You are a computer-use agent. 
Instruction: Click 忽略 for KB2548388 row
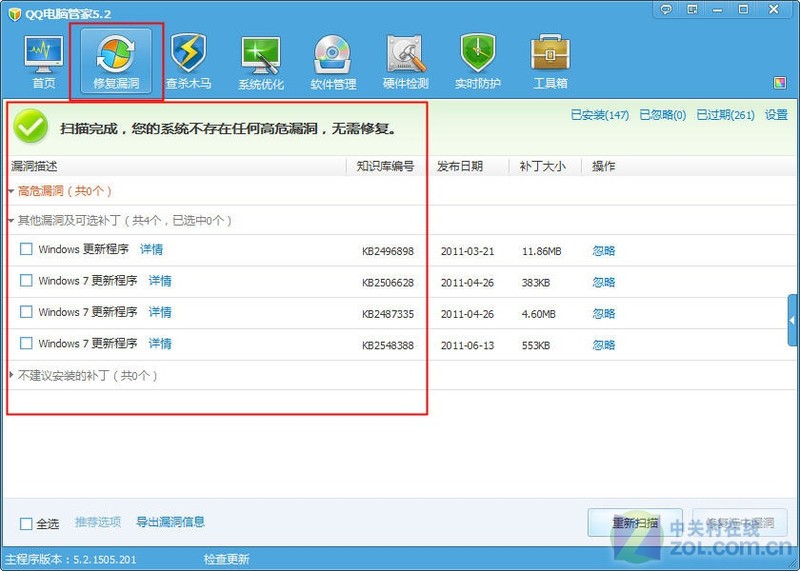click(x=604, y=345)
